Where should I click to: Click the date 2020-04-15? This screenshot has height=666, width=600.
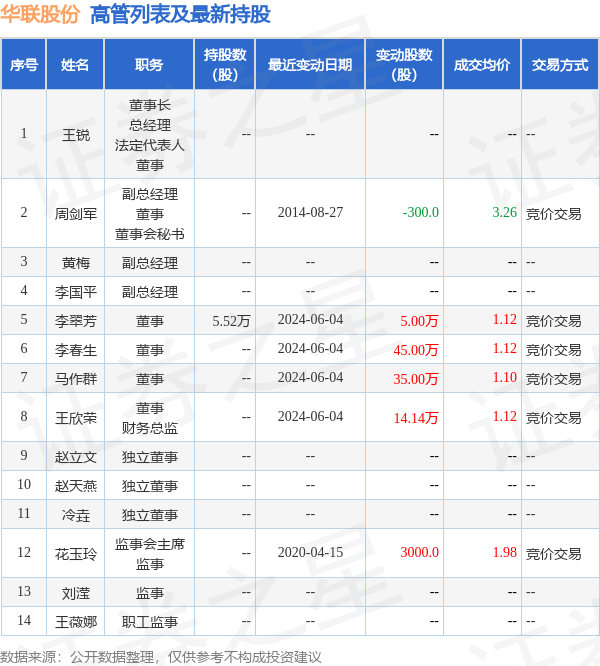[310, 552]
